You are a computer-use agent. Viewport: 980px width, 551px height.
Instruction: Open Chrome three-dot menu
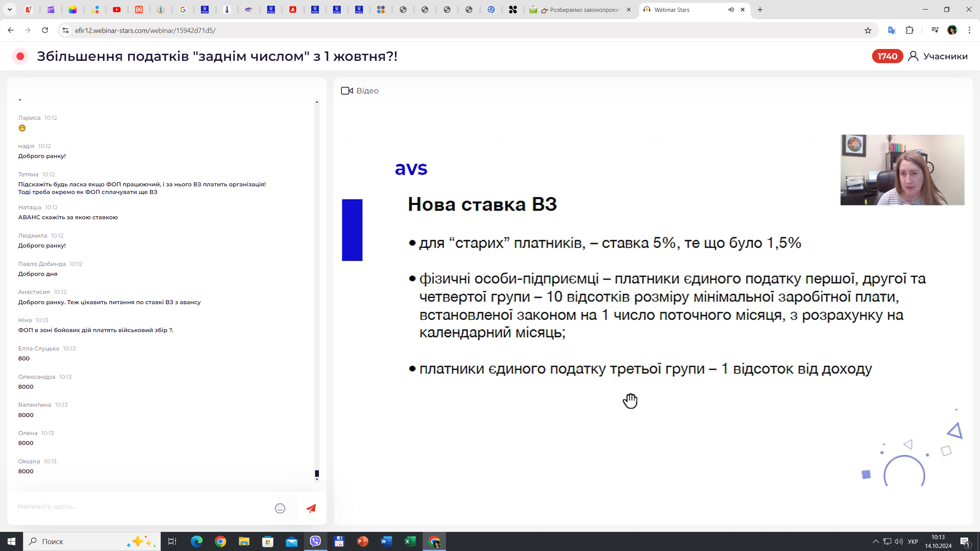click(x=969, y=30)
